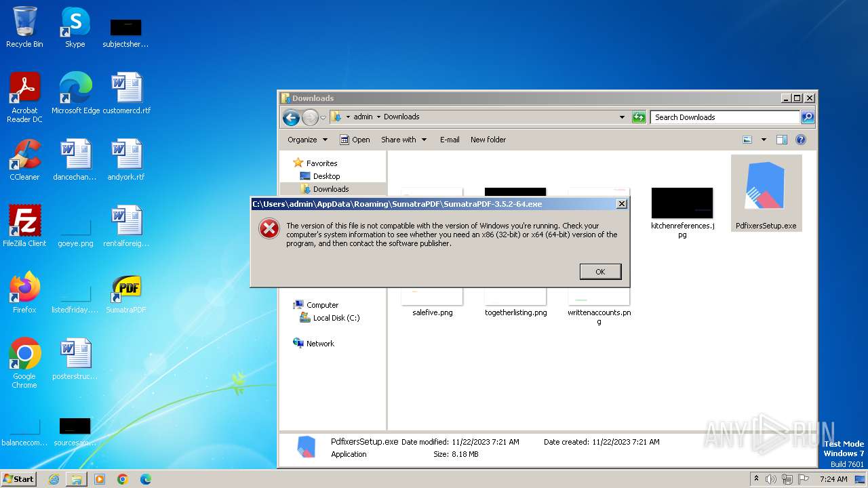Open the Google Chrome desktop shortcut

coord(24,363)
